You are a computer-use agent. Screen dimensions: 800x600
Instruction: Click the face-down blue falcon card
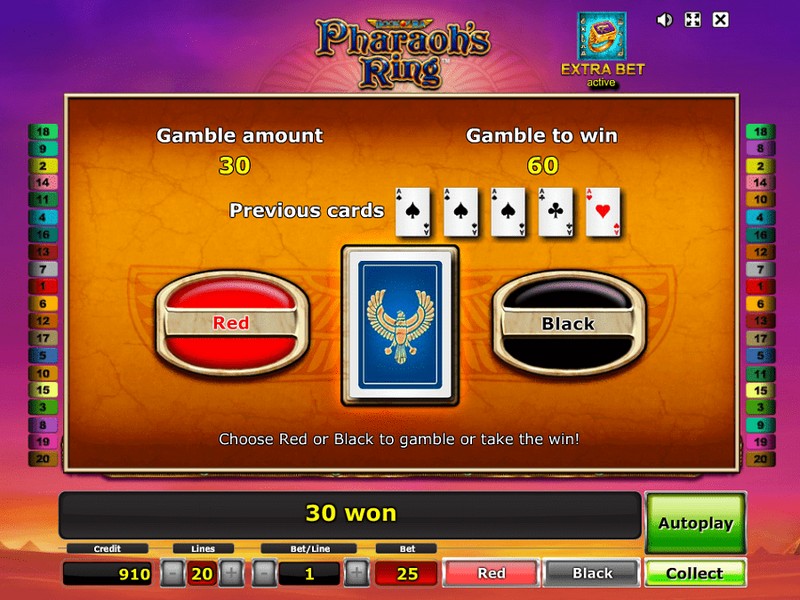tap(400, 326)
